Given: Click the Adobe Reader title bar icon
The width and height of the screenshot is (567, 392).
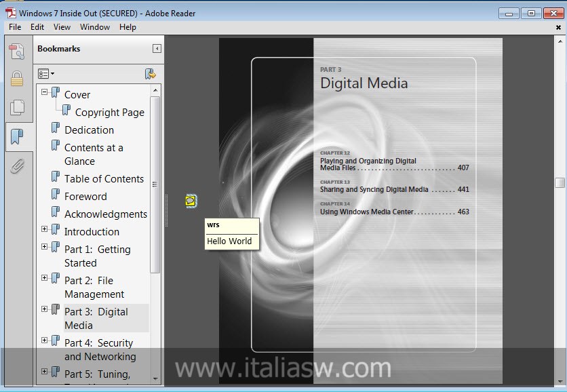Looking at the screenshot, I should [x=11, y=13].
